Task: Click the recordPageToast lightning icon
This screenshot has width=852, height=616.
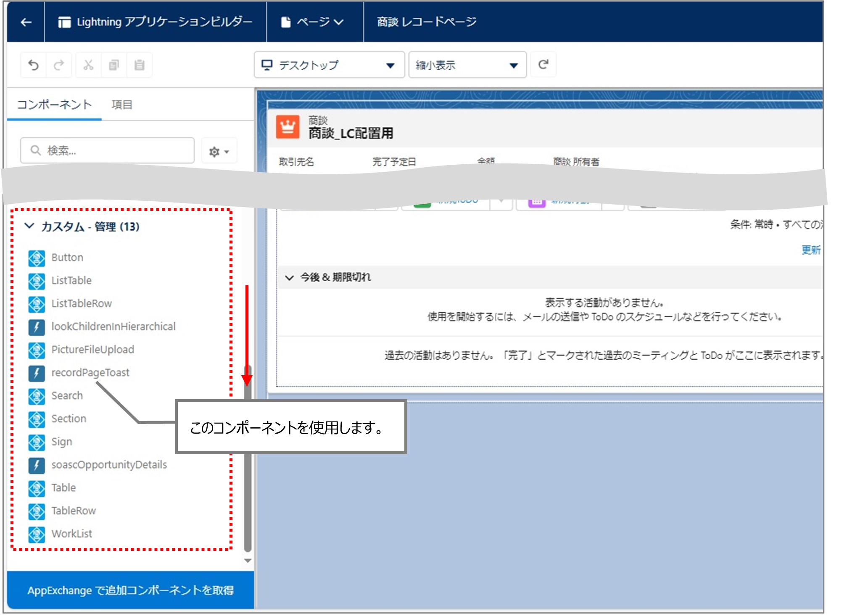Action: pyautogui.click(x=37, y=373)
